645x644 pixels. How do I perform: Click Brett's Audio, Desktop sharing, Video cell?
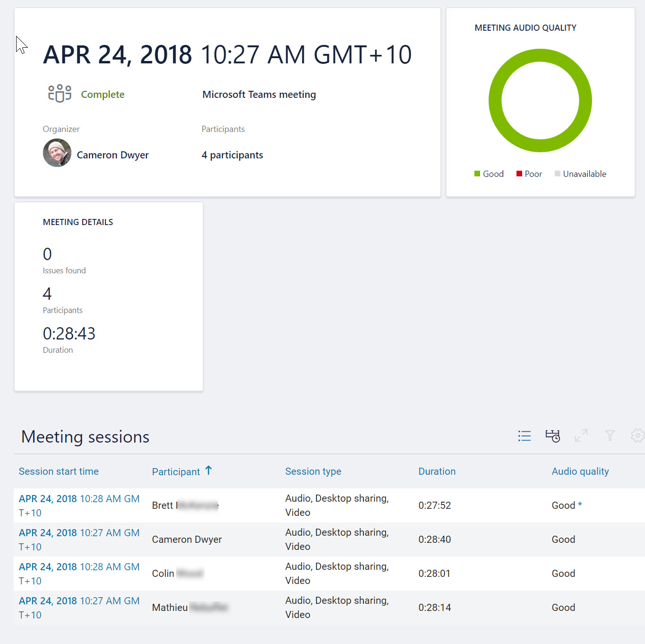337,505
